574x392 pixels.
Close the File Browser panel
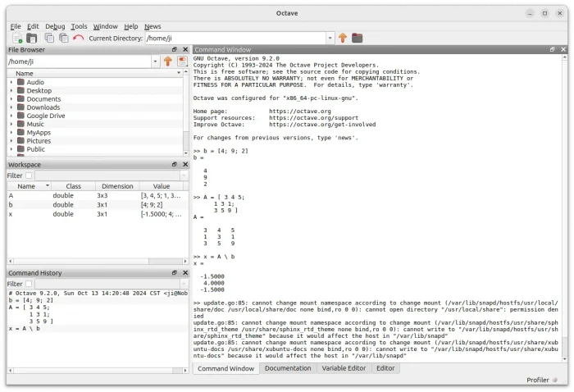point(185,49)
